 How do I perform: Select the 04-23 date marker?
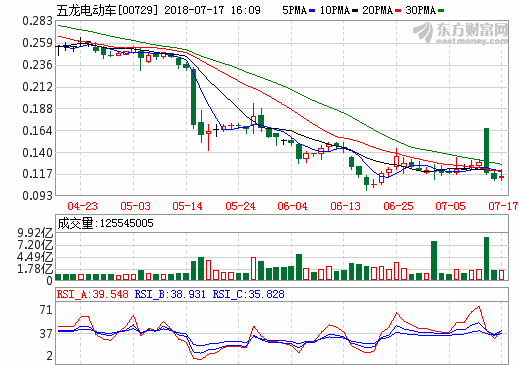point(82,206)
